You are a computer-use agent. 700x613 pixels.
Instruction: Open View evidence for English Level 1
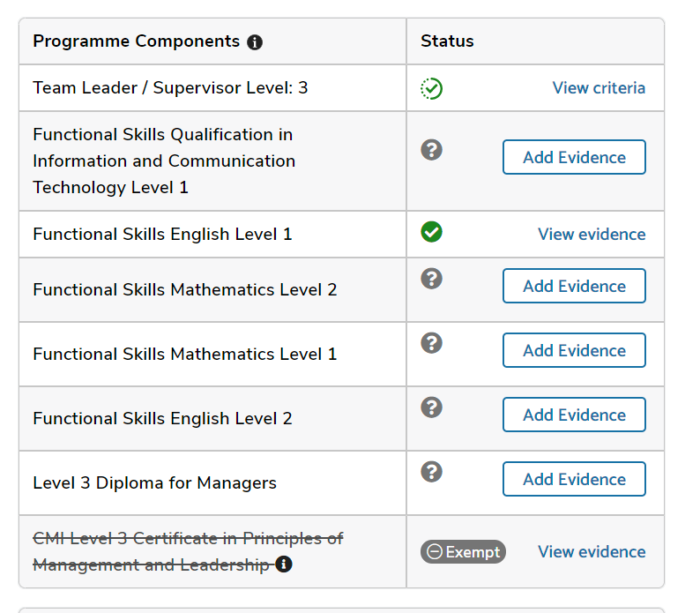(592, 235)
